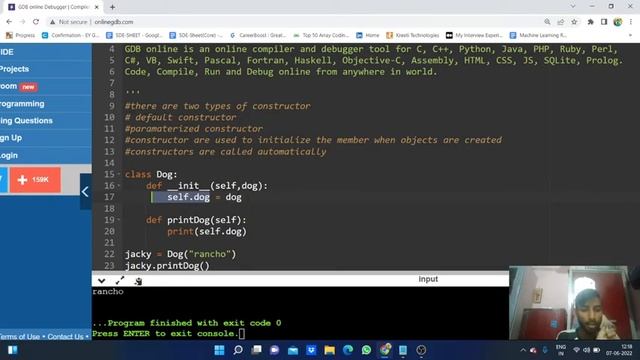The width and height of the screenshot is (640, 360).
Task: Open the Teams Chat taskbar icon
Action: 274,350
